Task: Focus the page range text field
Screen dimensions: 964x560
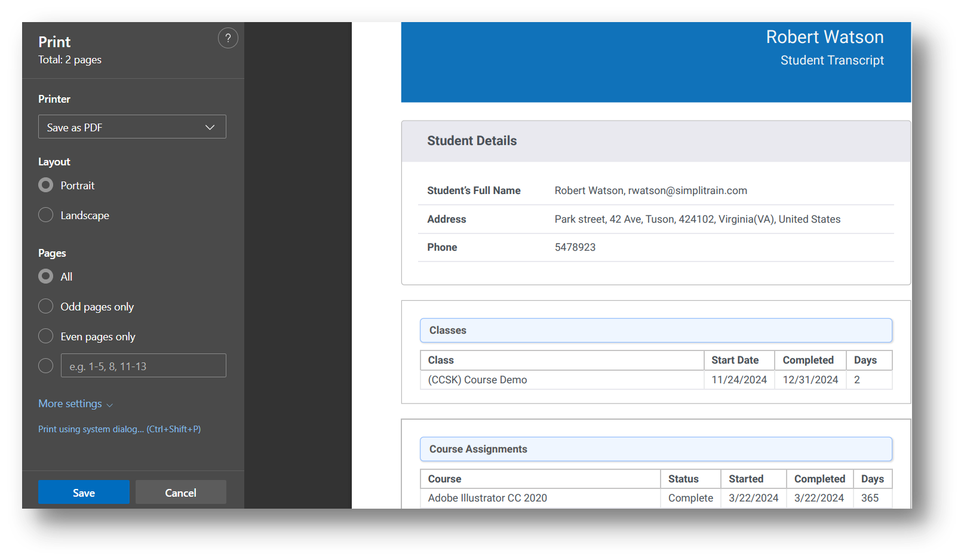Action: pos(143,366)
